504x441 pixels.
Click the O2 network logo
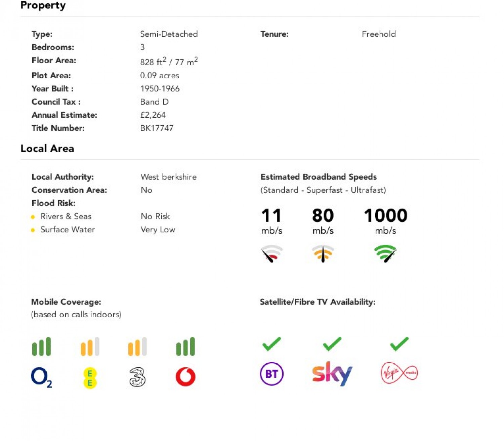(41, 377)
